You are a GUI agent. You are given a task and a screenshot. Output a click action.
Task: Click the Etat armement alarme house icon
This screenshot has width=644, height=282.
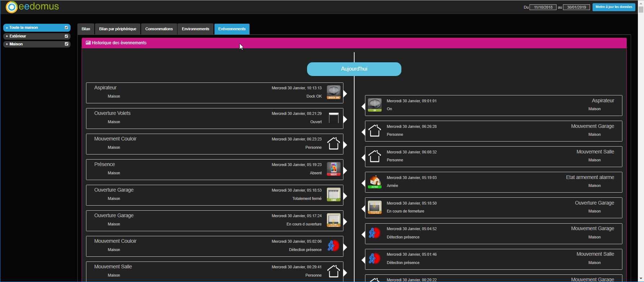point(375,182)
